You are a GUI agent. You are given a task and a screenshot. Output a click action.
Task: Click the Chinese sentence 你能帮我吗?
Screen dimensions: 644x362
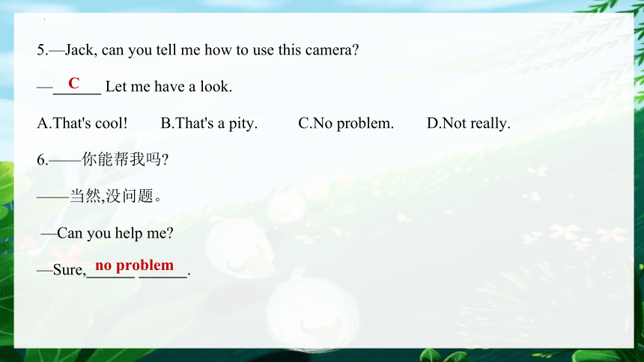[125, 159]
